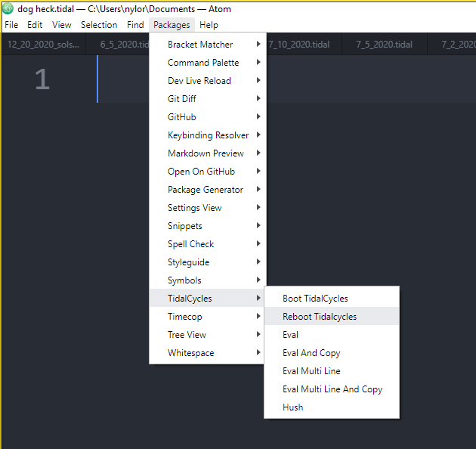476x449 pixels.
Task: Run Eval Multi Line
Action: point(332,371)
